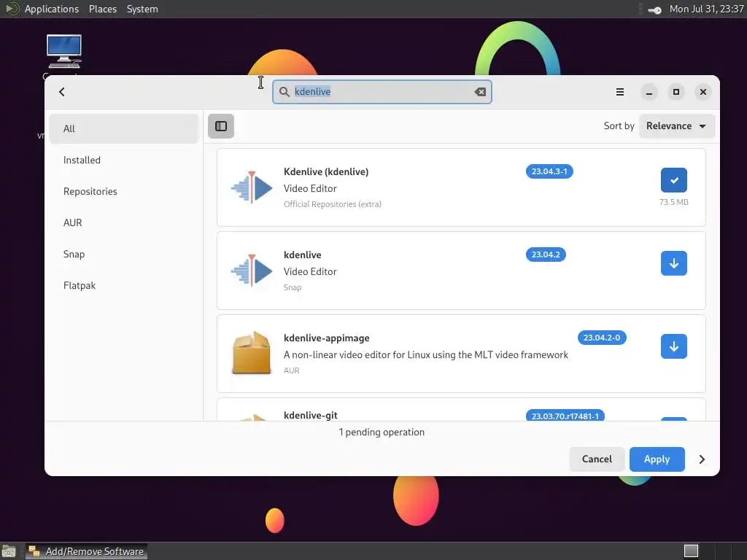
Task: Click Cancel pending operation
Action: click(x=597, y=459)
